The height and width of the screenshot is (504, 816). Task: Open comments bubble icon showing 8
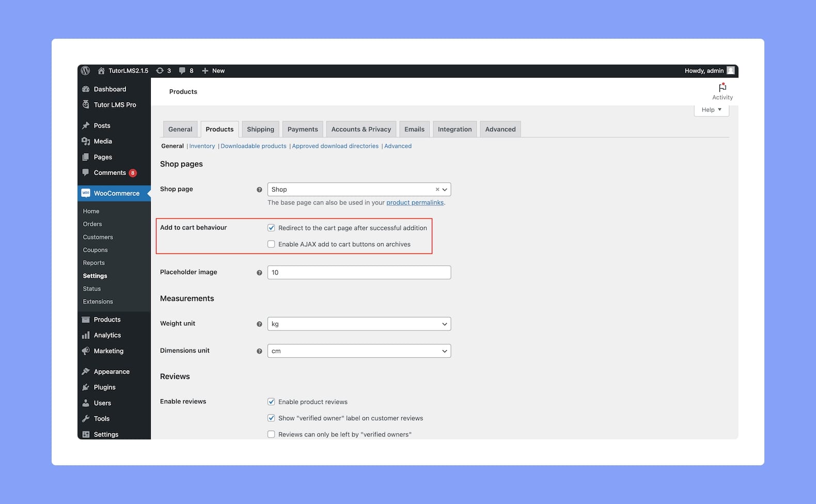pos(182,71)
